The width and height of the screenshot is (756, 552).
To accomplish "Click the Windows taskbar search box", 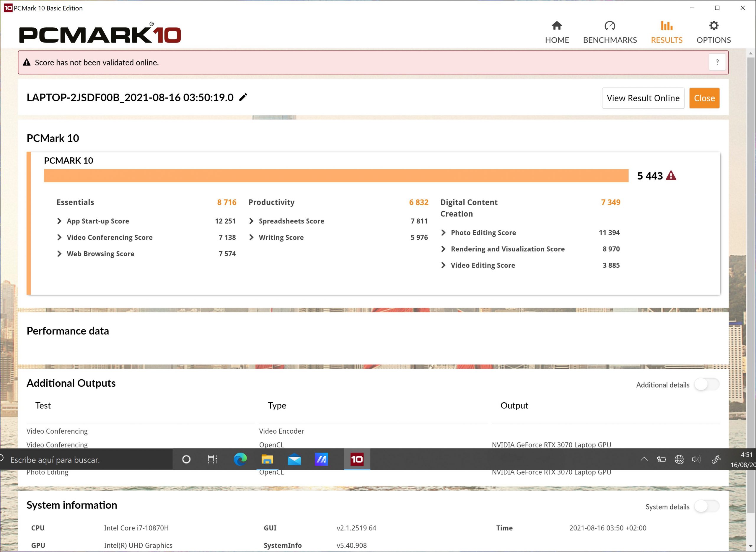I will point(86,459).
